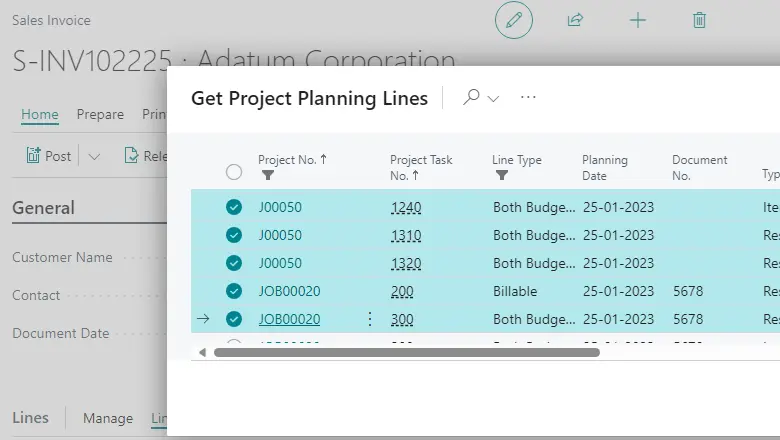This screenshot has width=780, height=440.
Task: Open row options for JOB00020 task 300
Action: 369,319
